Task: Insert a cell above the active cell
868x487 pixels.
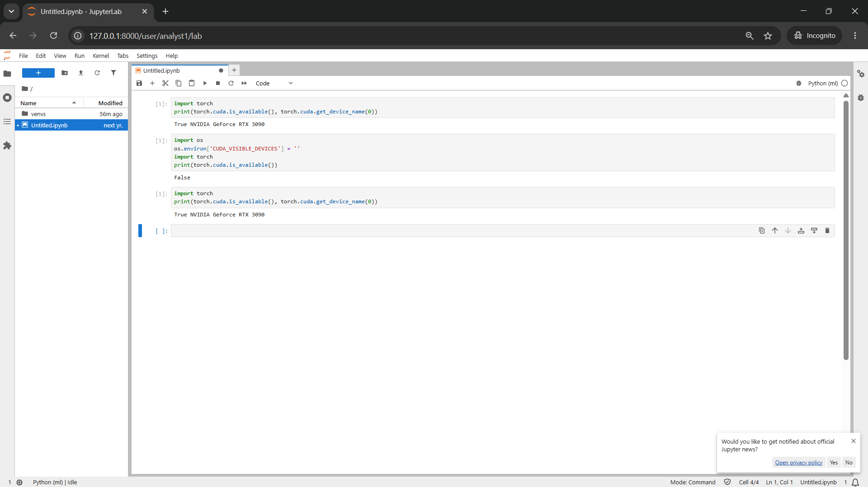Action: click(x=801, y=230)
